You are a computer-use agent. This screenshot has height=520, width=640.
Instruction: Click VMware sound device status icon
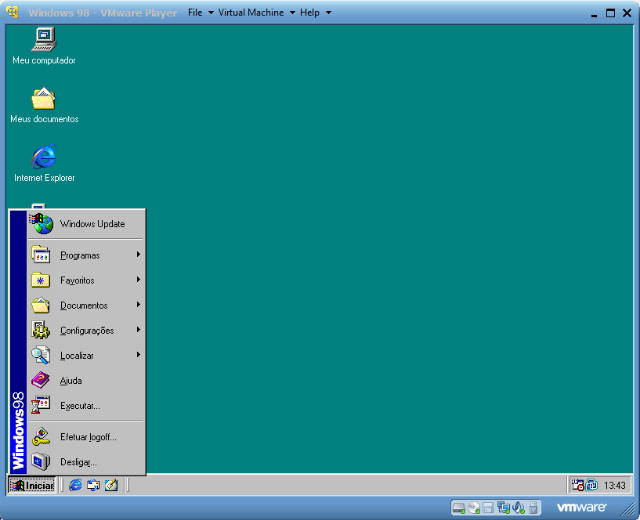tap(518, 508)
